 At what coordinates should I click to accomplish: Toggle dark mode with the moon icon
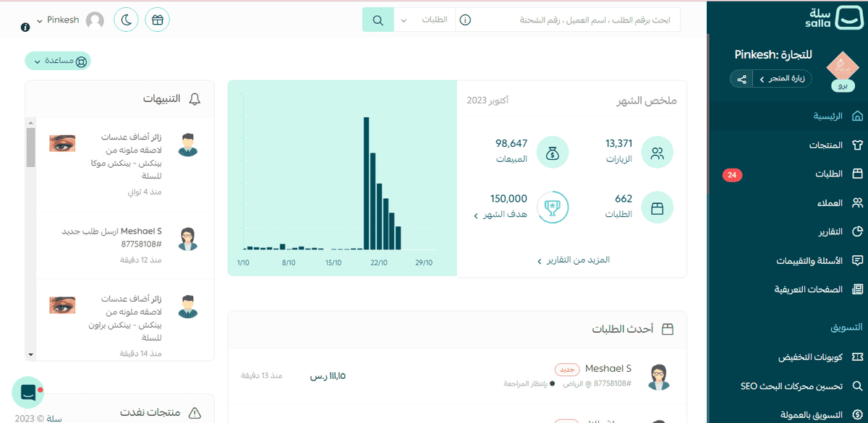tap(126, 20)
